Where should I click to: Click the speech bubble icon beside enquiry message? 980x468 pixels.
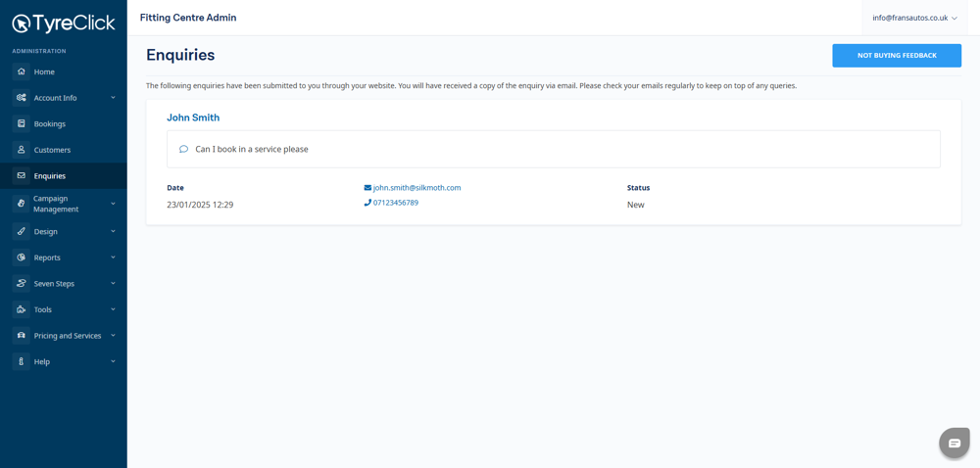tap(184, 149)
